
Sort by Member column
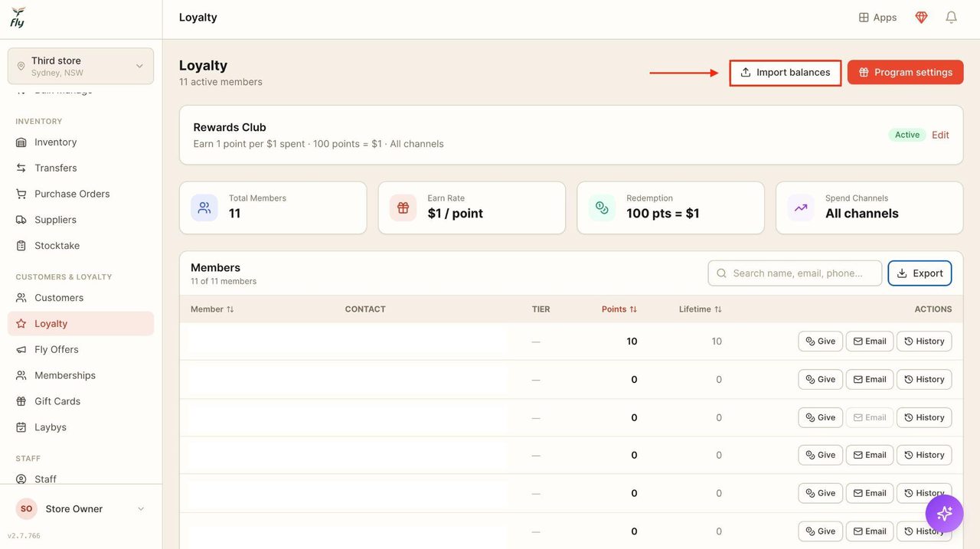[x=212, y=309]
